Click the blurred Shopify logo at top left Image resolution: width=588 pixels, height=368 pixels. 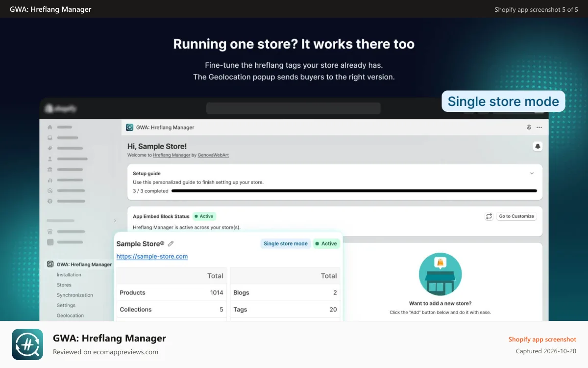(x=60, y=108)
